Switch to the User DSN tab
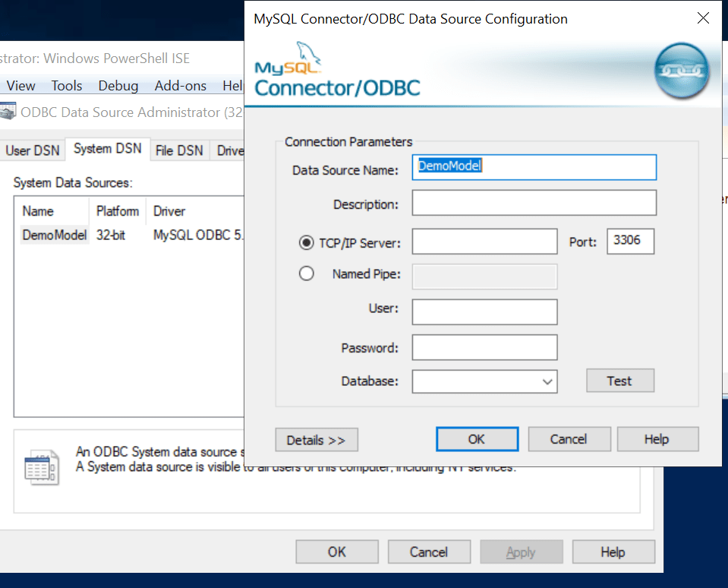The height and width of the screenshot is (588, 728). [33, 150]
